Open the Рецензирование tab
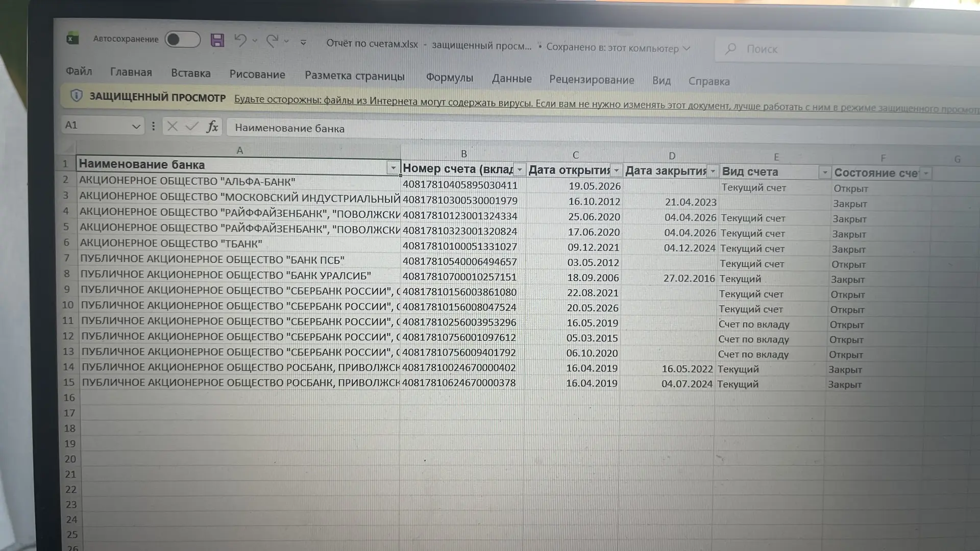Screen dimensions: 980x551 click(592, 80)
